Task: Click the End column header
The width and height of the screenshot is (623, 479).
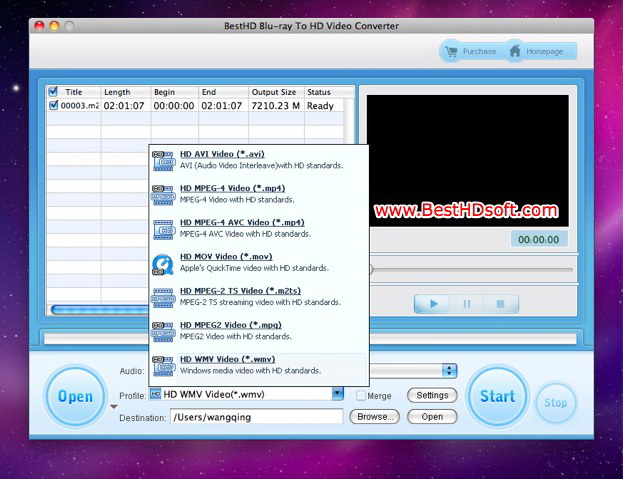Action: 224,92
